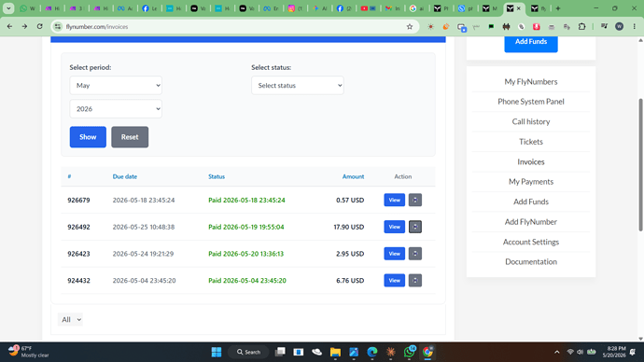Open a new browser tab

click(558, 8)
